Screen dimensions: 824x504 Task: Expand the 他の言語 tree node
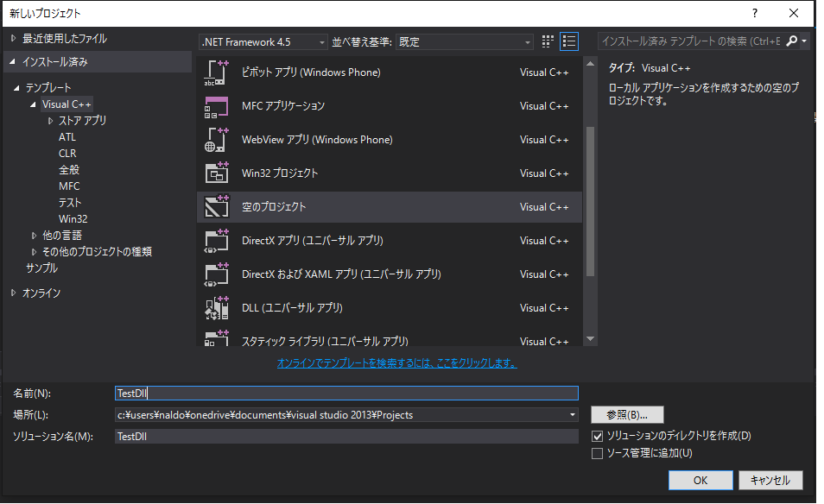pyautogui.click(x=35, y=236)
